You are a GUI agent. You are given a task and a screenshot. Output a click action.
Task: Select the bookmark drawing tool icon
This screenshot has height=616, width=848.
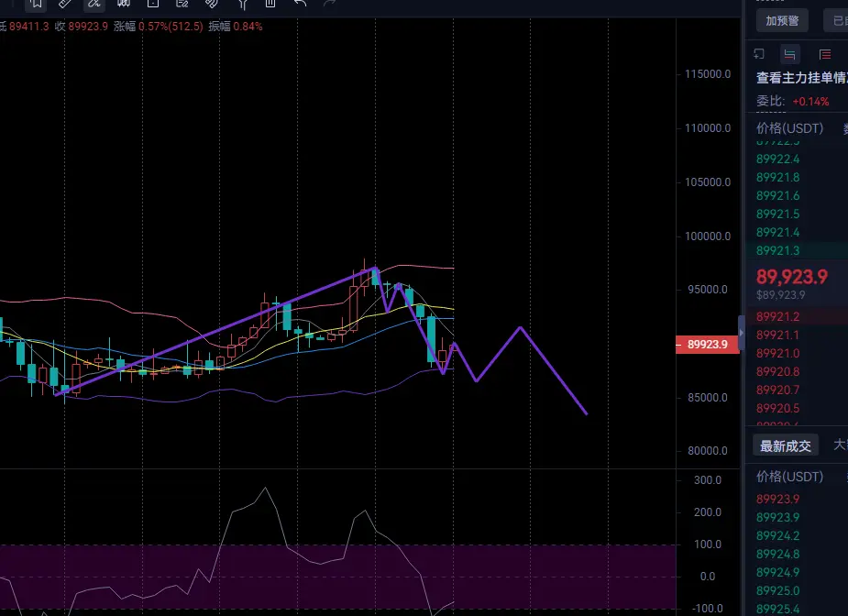click(x=36, y=4)
